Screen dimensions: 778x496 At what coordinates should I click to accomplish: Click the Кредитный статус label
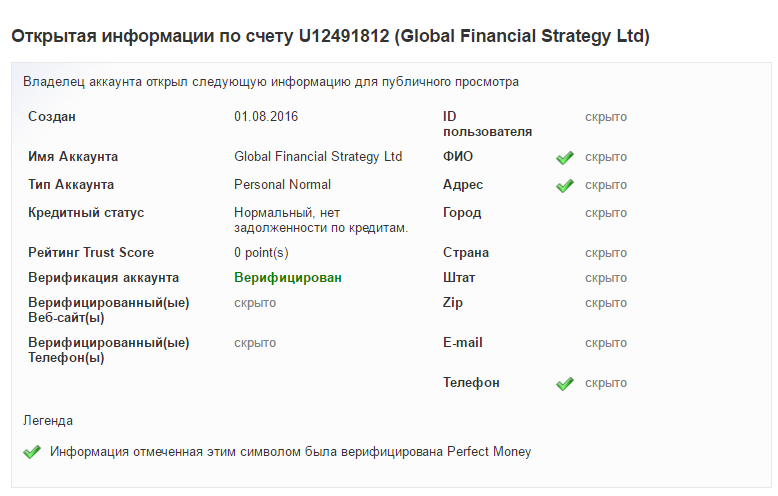[x=86, y=213]
